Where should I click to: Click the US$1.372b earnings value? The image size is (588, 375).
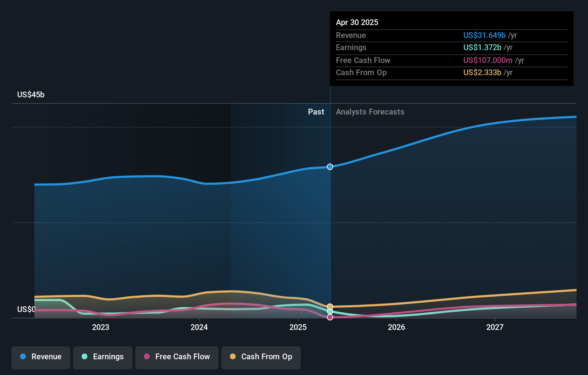482,48
